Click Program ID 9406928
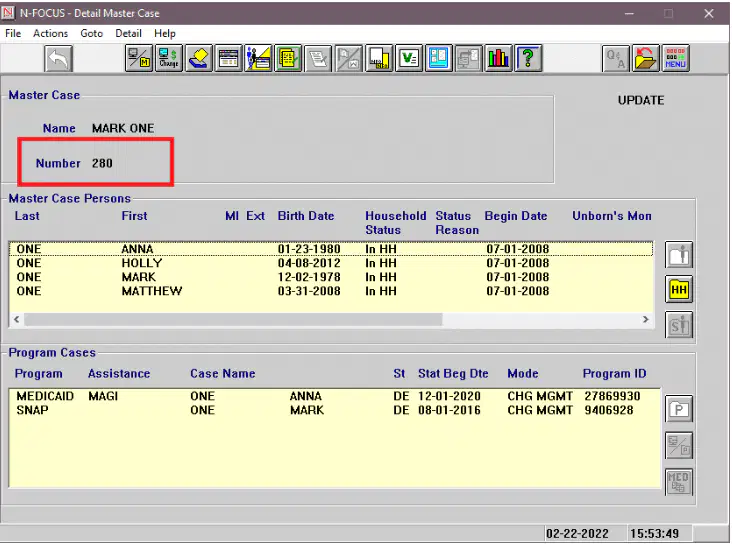The width and height of the screenshot is (732, 544). [609, 410]
